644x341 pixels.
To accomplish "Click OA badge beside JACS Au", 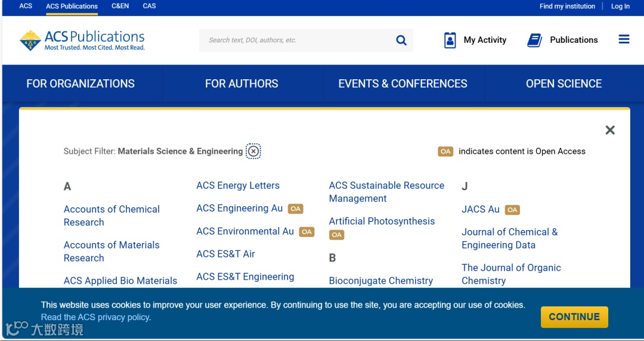I will coord(512,210).
